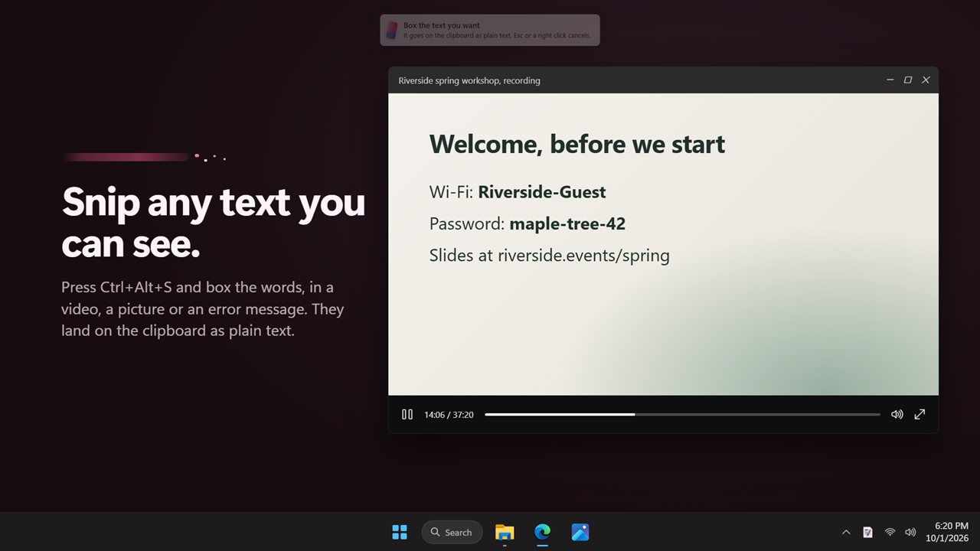Image resolution: width=980 pixels, height=551 pixels.
Task: Open the Windows Start menu
Action: (400, 532)
